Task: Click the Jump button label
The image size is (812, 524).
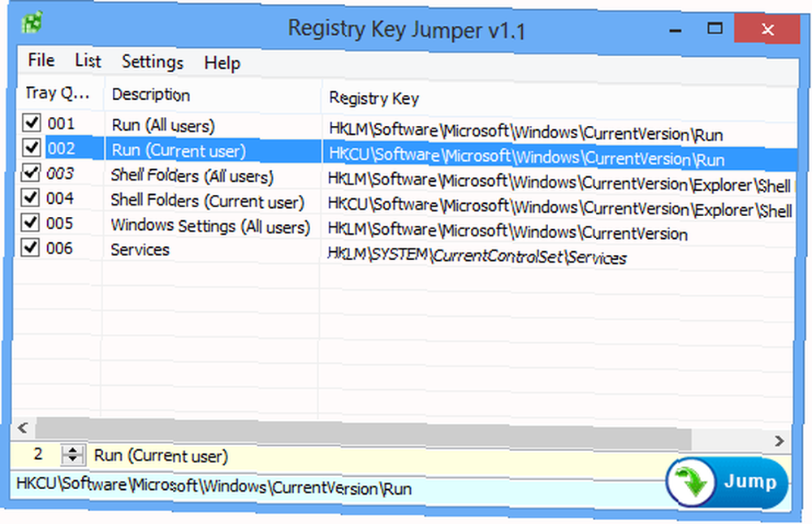Action: click(750, 482)
